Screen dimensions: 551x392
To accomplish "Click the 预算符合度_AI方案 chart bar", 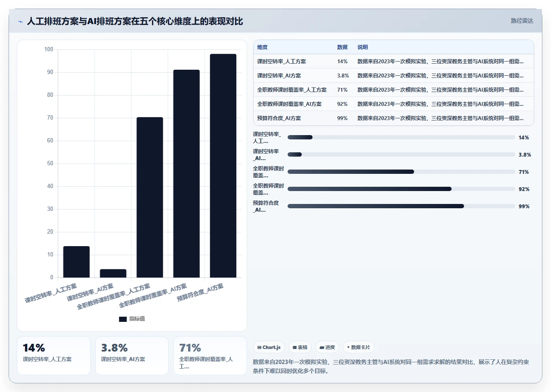I will (223, 166).
